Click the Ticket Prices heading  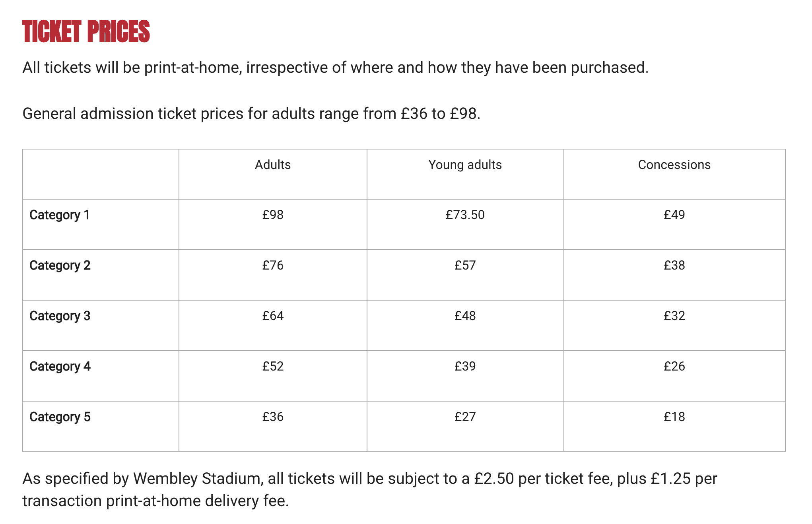pyautogui.click(x=86, y=31)
